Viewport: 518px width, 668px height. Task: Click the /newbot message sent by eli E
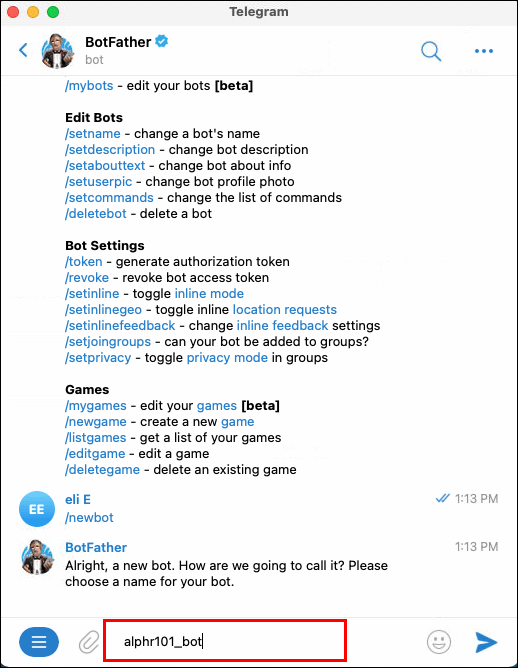tap(89, 518)
